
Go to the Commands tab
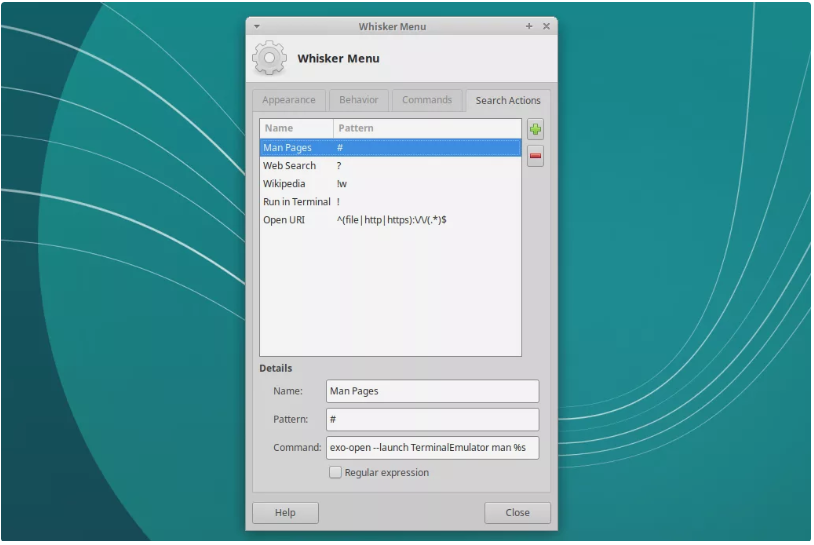[427, 100]
